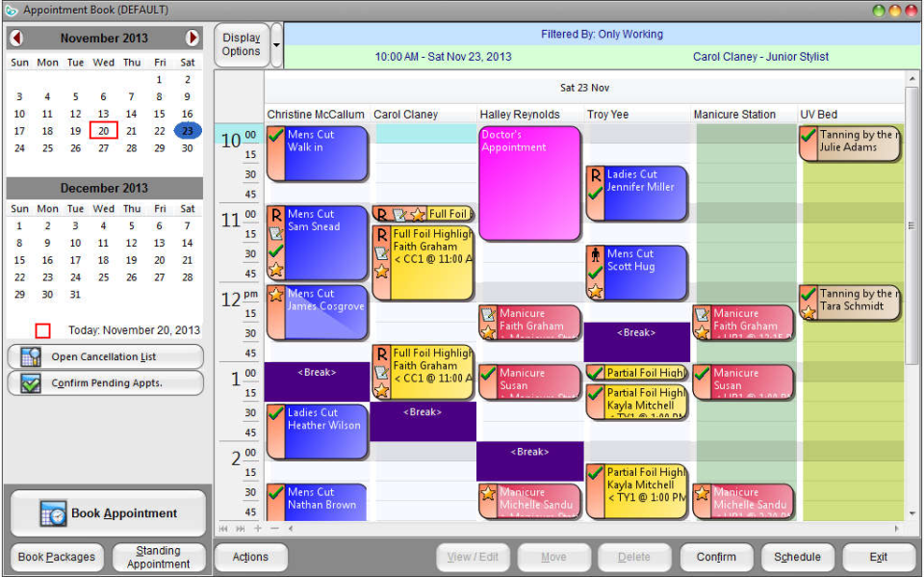Click the R request icon on Jennifer Miller's appointment
The image size is (924, 577).
596,175
